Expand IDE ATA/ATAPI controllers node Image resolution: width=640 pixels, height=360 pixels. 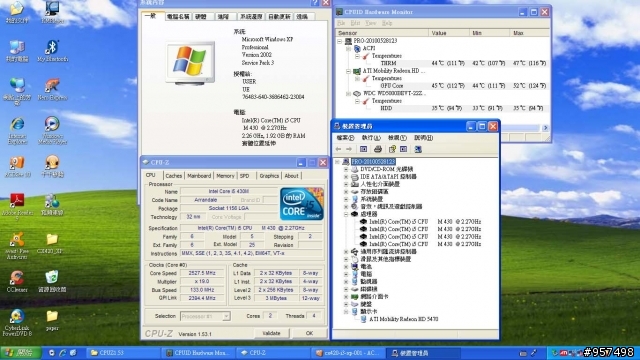[x=346, y=177]
